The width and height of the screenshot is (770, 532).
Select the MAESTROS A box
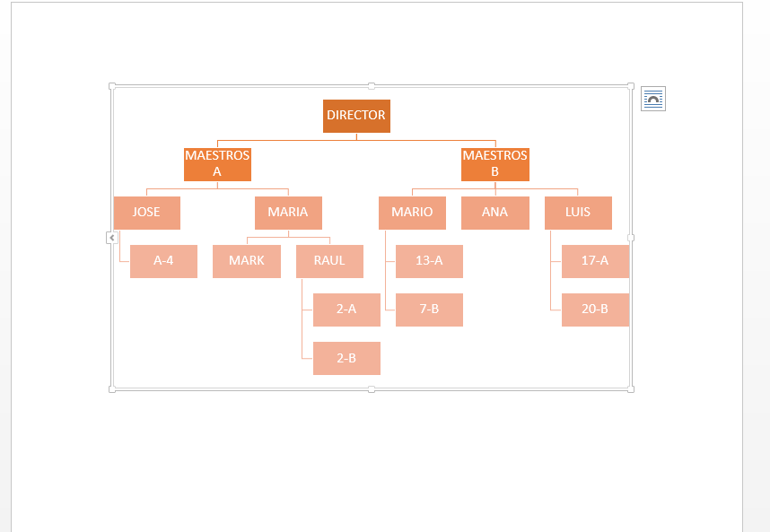tap(217, 164)
